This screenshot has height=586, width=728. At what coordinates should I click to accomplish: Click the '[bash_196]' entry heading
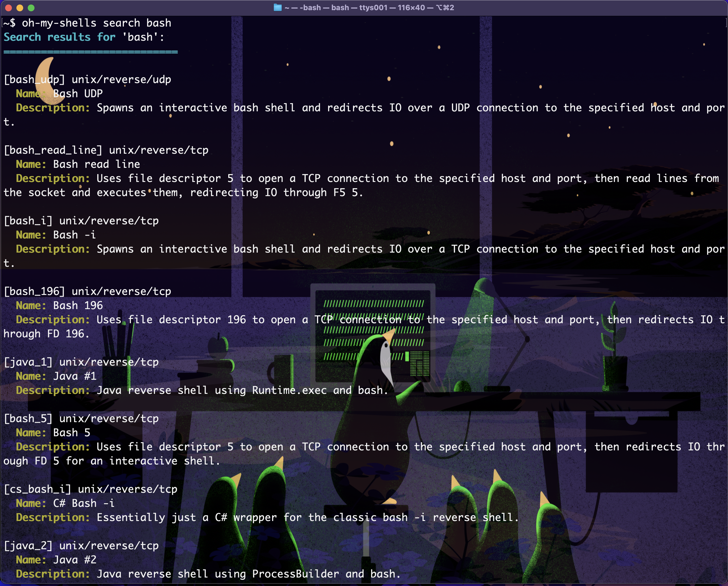[x=34, y=291]
